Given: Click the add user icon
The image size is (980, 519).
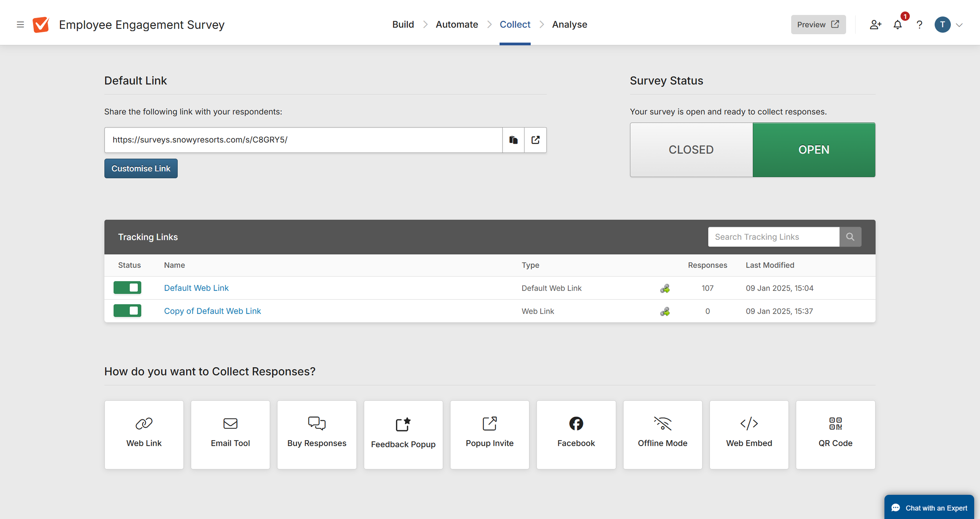Looking at the screenshot, I should tap(875, 25).
